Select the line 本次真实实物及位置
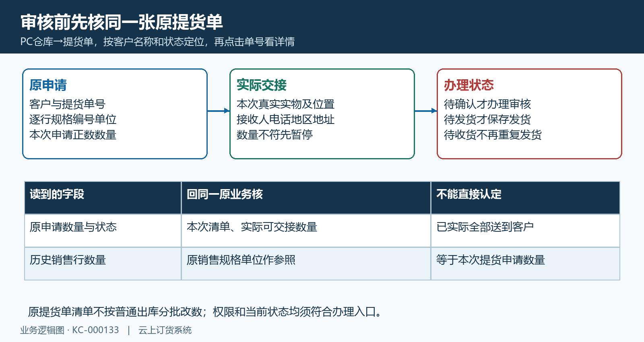This screenshot has width=644, height=342. (x=285, y=104)
